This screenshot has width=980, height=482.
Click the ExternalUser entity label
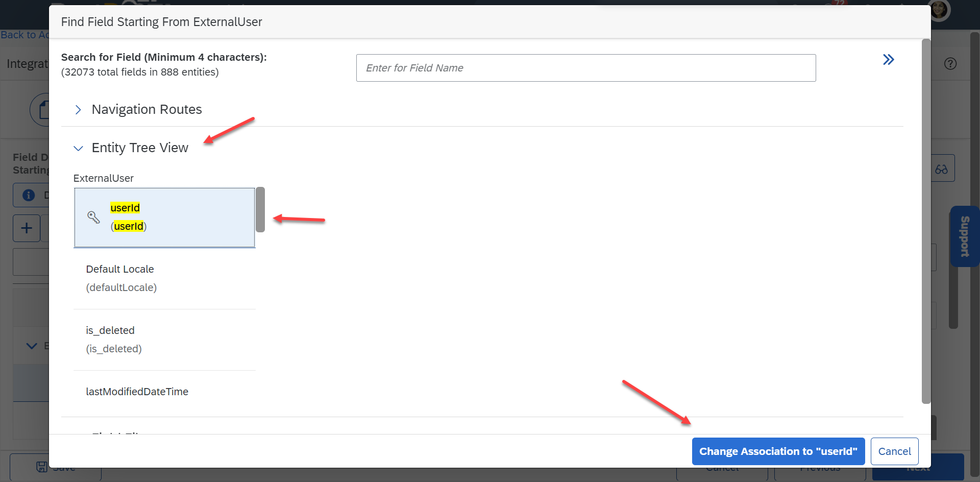point(103,178)
